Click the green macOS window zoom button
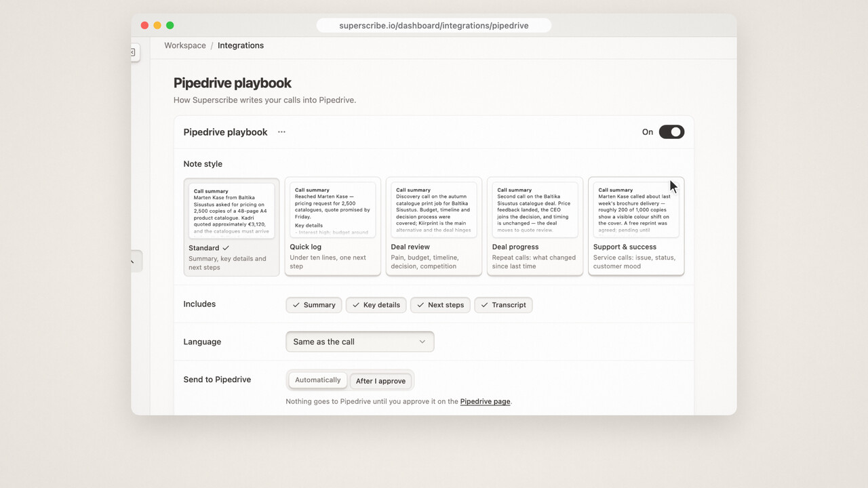 pyautogui.click(x=170, y=26)
